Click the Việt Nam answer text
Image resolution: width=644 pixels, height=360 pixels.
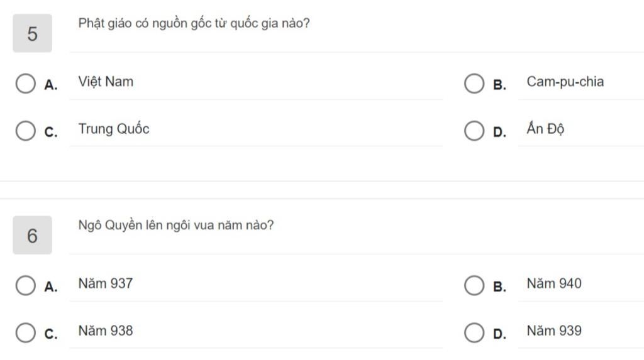pos(106,82)
